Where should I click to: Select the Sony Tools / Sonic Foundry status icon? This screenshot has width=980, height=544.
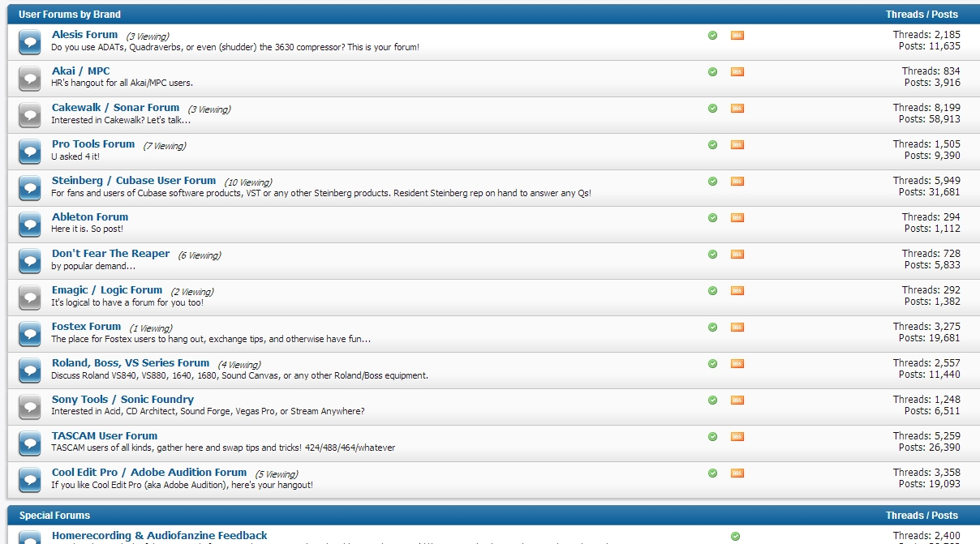[x=30, y=407]
